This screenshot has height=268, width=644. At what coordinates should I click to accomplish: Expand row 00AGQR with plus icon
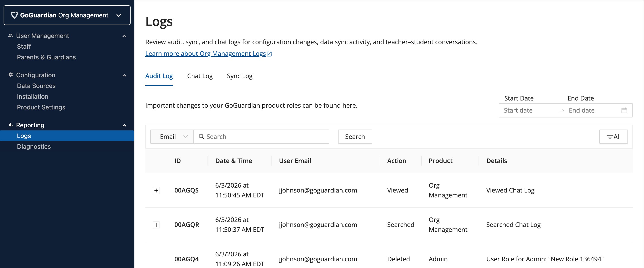156,225
